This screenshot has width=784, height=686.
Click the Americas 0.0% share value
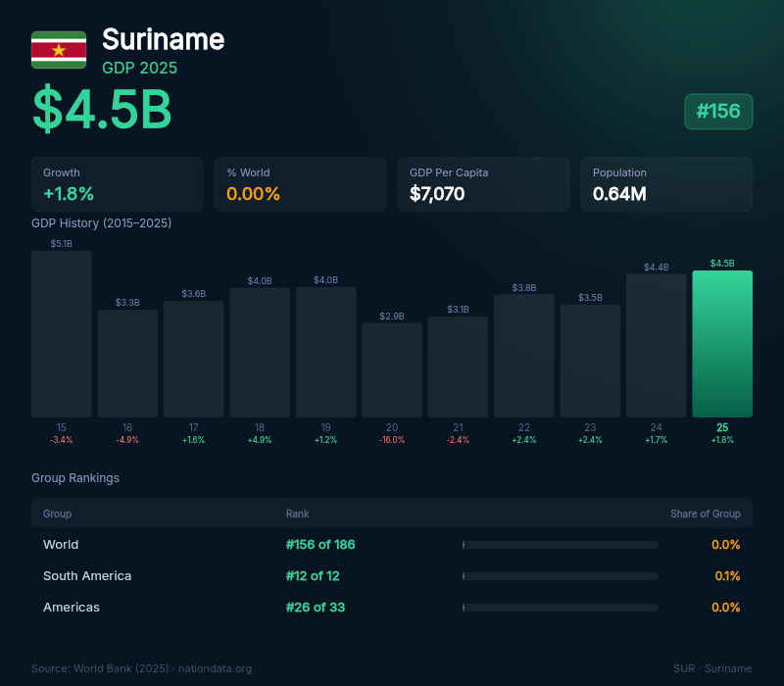[x=726, y=608]
